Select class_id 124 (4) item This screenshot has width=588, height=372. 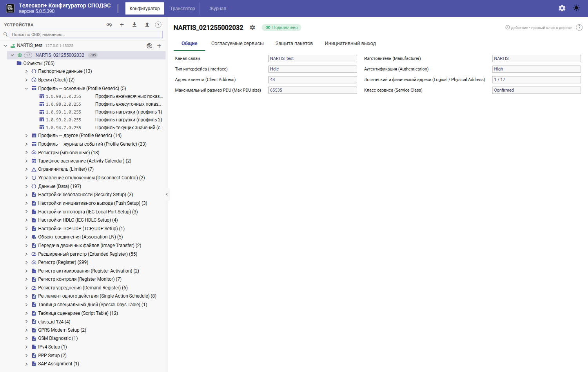point(54,322)
